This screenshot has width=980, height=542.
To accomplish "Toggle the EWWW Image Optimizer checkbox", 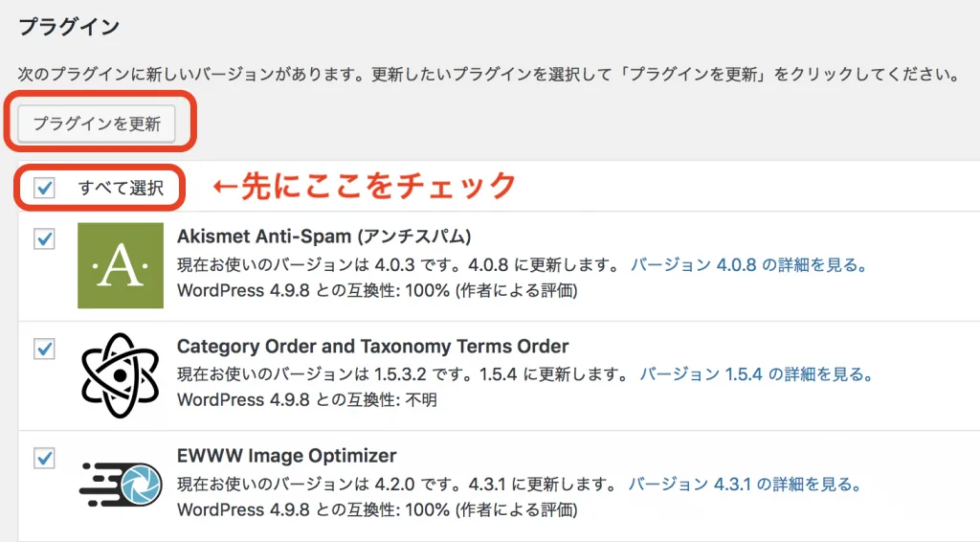I will pos(44,458).
